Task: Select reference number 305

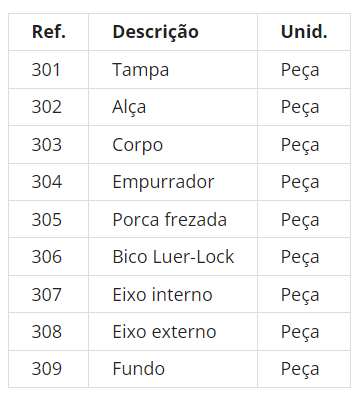Action: coord(49,219)
